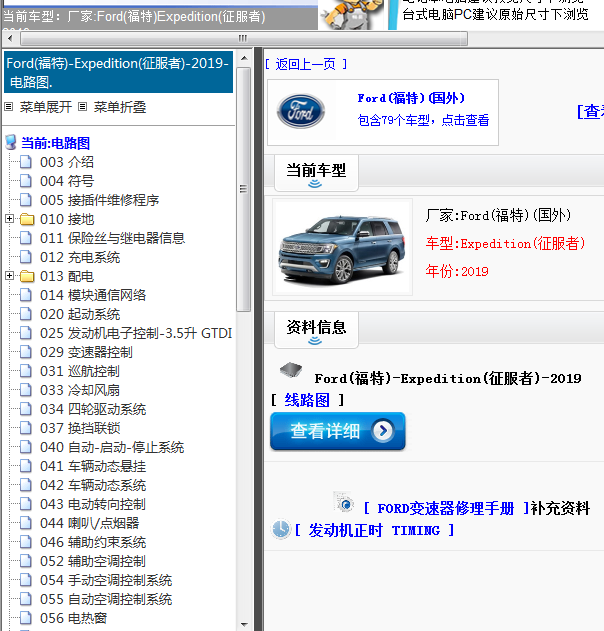
Task: Click the 当前:电路图 root icon
Action: 10,143
